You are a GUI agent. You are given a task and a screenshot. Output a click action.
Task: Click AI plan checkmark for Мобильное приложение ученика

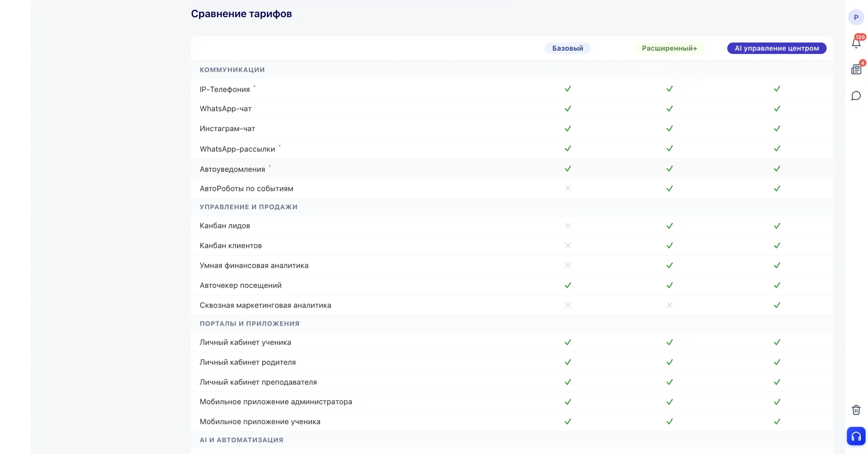tap(777, 421)
